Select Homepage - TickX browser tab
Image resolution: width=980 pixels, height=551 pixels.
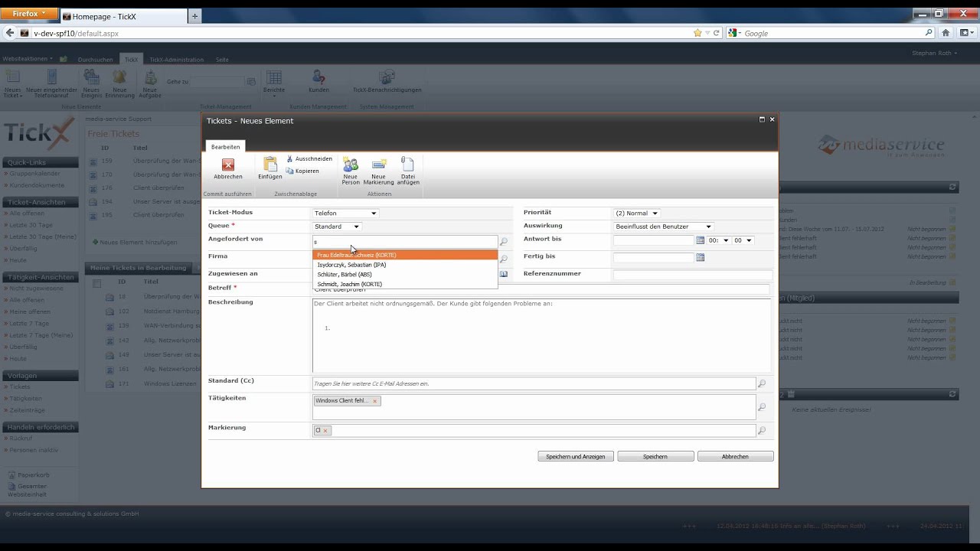pos(123,16)
